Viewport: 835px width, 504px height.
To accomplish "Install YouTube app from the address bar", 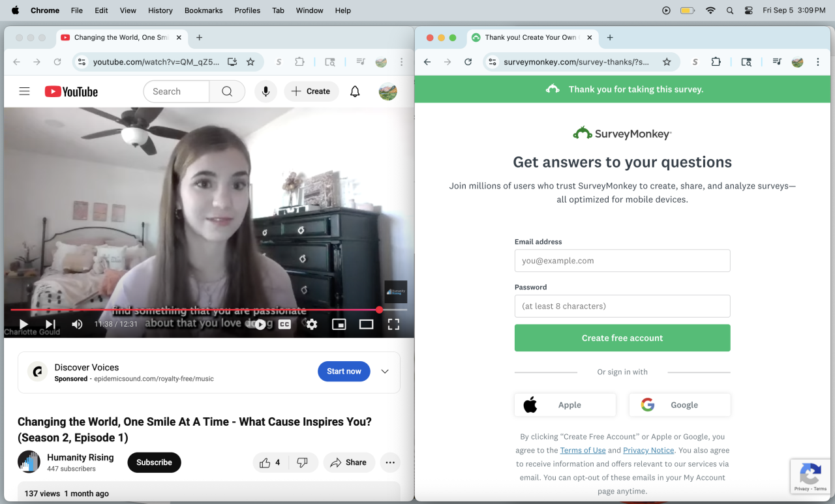I will click(232, 62).
